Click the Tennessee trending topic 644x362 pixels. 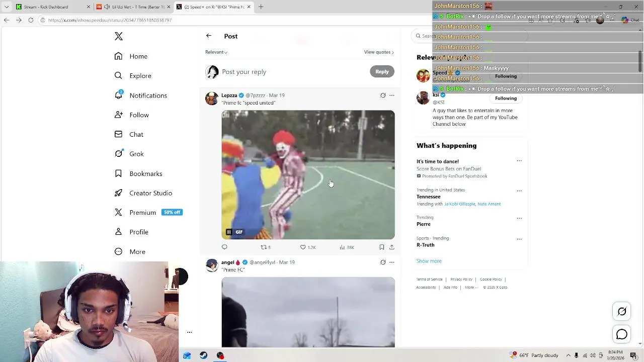429,197
